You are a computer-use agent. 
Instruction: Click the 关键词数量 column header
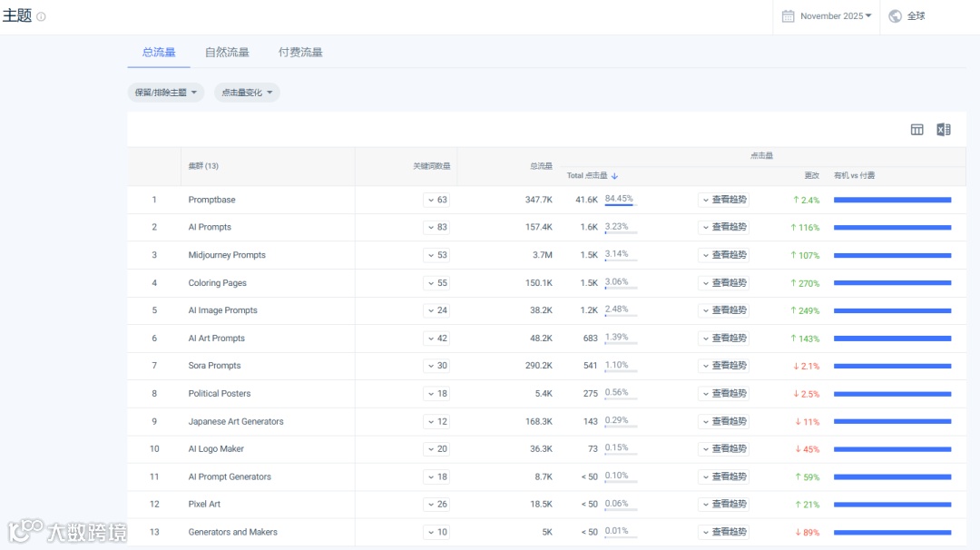pyautogui.click(x=431, y=166)
